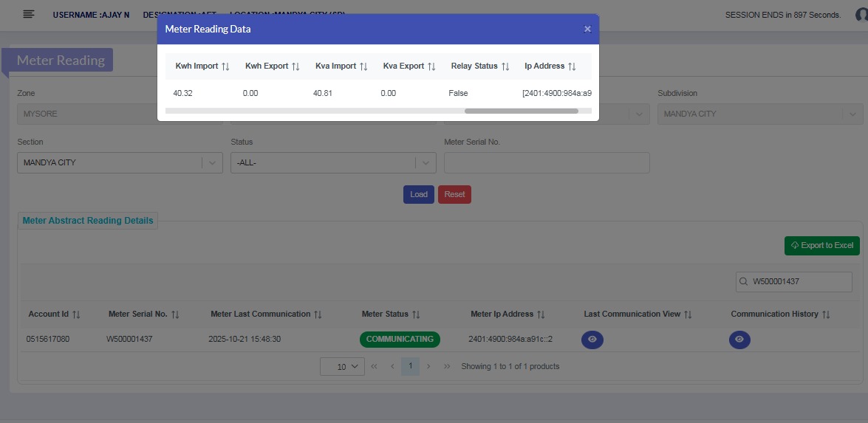Open the hamburger menu icon
The width and height of the screenshot is (868, 423).
tap(29, 14)
